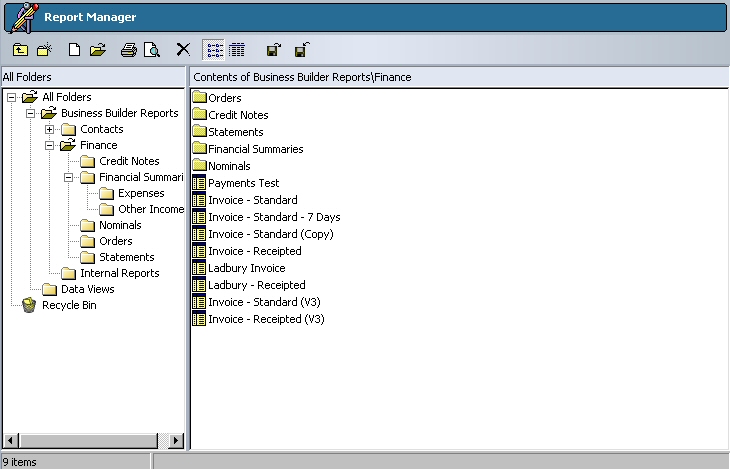The height and width of the screenshot is (469, 730).
Task: Click the delete X icon
Action: (x=183, y=49)
